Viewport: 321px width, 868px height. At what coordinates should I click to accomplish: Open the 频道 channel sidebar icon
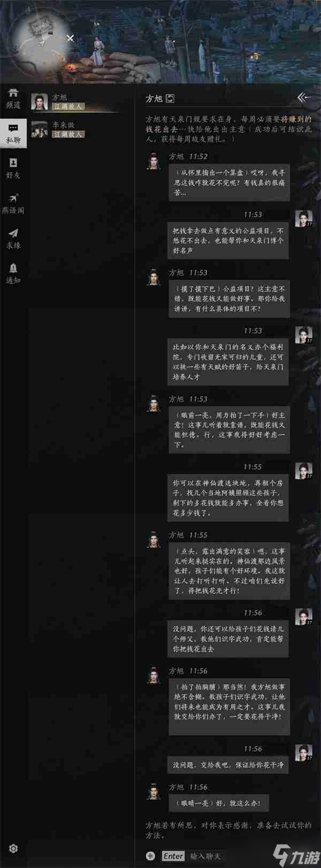[x=13, y=99]
